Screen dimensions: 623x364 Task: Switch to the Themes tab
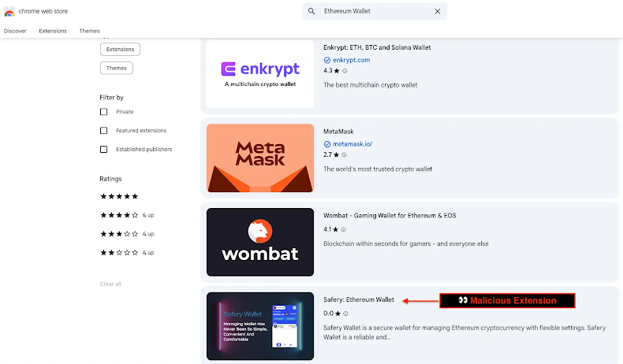coord(89,31)
